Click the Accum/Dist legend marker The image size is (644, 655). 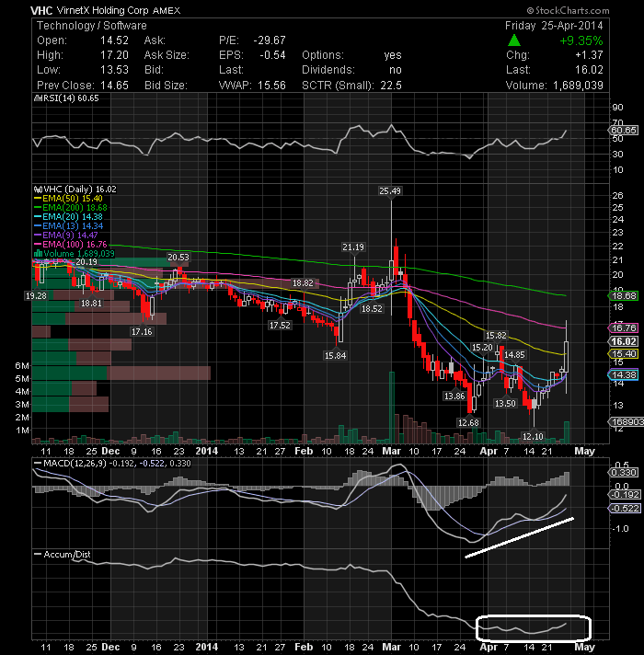[37, 555]
